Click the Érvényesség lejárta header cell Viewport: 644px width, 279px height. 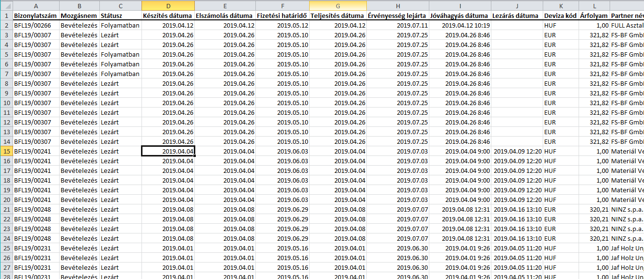398,15
